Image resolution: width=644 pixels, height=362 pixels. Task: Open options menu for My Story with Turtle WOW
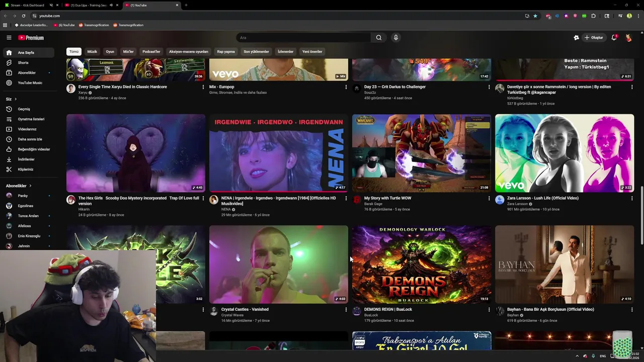click(489, 199)
